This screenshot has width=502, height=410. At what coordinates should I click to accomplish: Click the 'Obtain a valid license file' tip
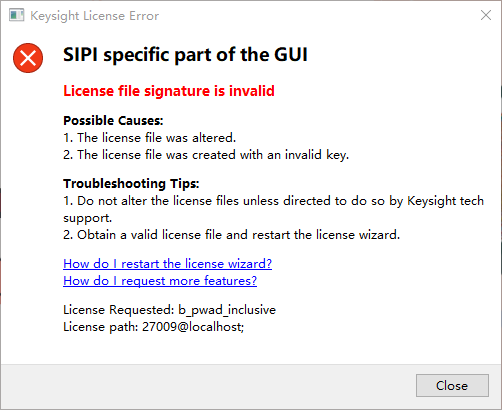(231, 235)
